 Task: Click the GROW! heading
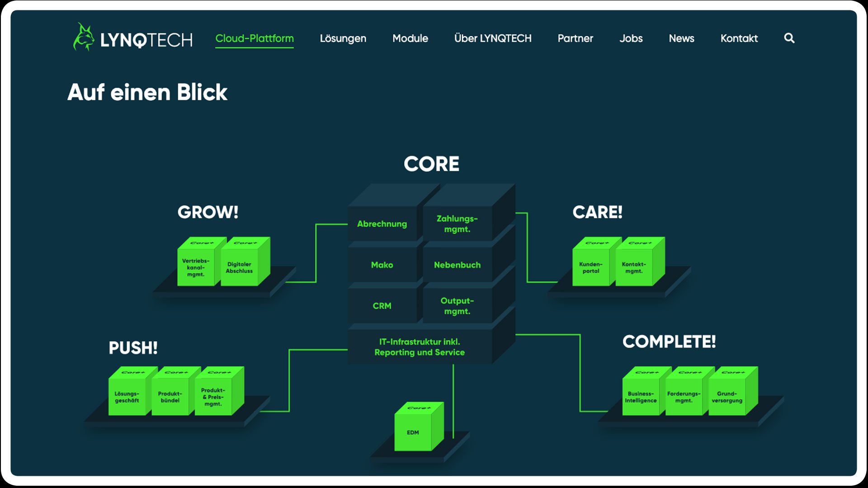point(208,212)
